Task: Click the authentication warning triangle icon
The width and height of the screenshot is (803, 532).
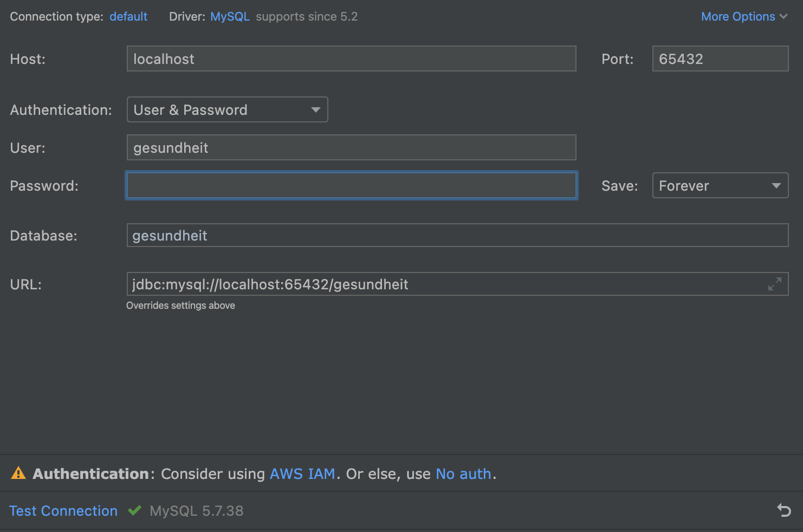Action: pyautogui.click(x=19, y=473)
